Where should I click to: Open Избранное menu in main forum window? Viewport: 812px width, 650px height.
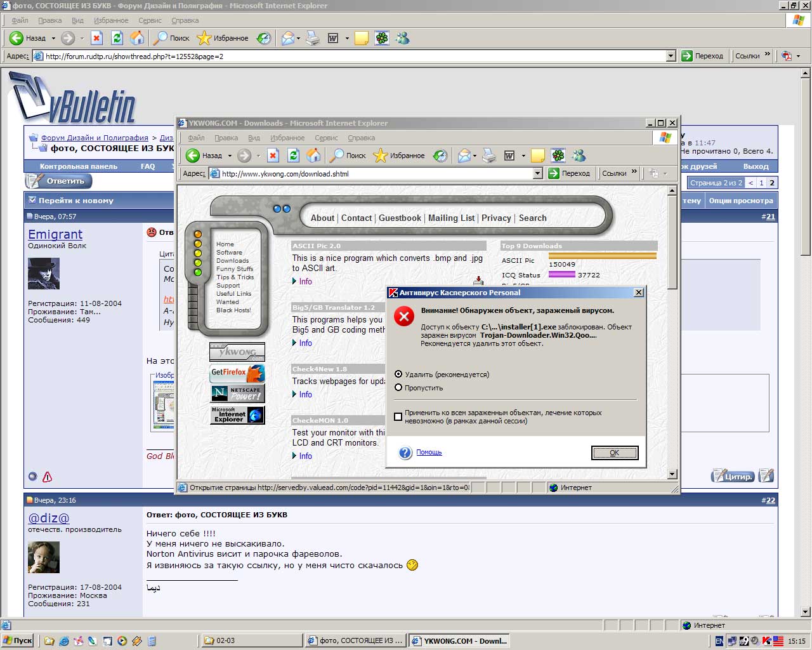pos(111,20)
